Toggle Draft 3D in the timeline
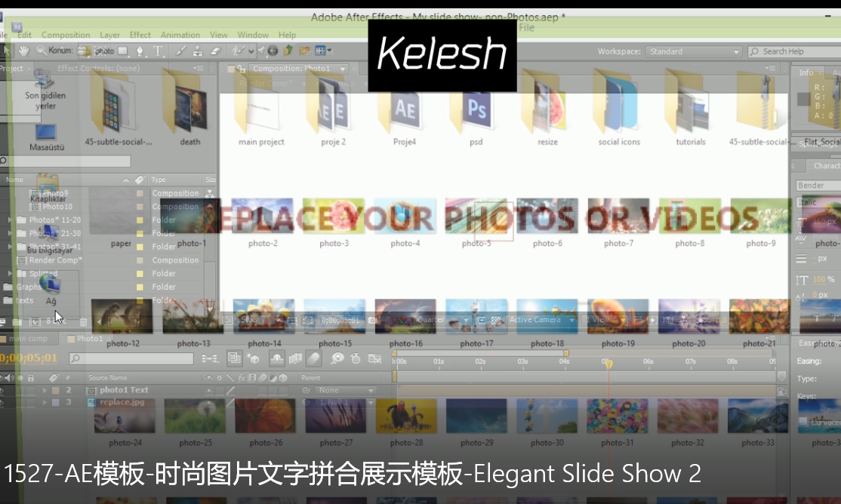Screen dimensions: 841x504 [253, 358]
